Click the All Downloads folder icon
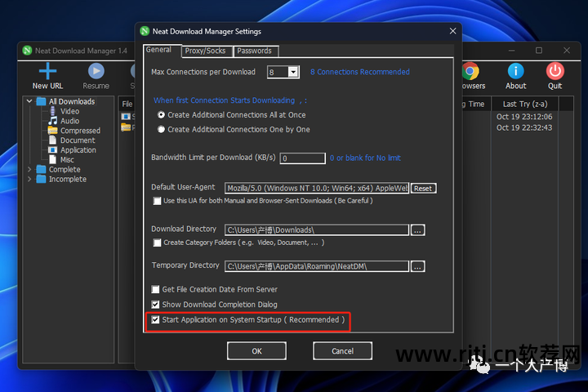The width and height of the screenshot is (588, 392). 42,101
